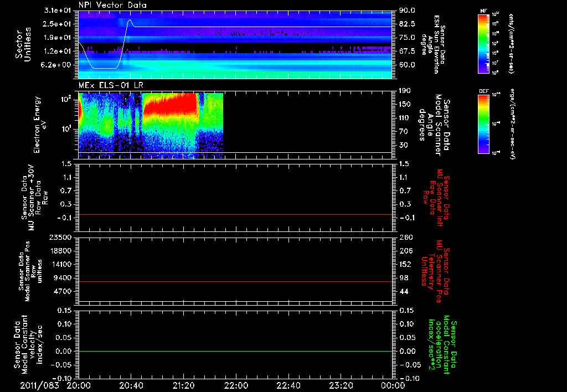
Task: Click the 23500 scanner position tick label
Action: [60, 238]
